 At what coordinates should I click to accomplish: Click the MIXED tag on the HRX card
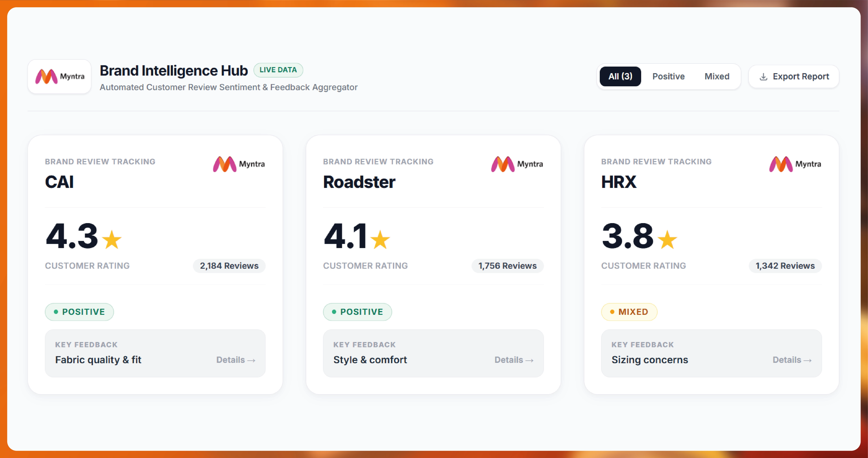[629, 312]
